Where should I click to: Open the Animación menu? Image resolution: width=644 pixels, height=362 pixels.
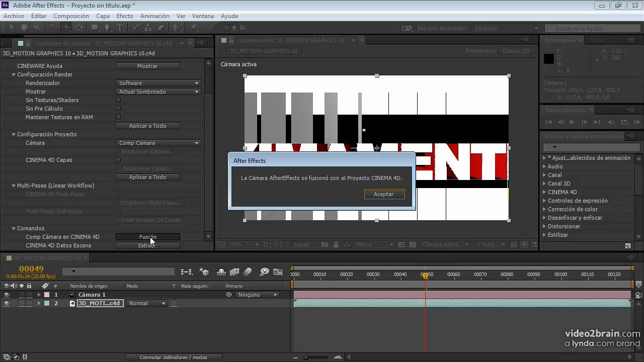point(154,16)
